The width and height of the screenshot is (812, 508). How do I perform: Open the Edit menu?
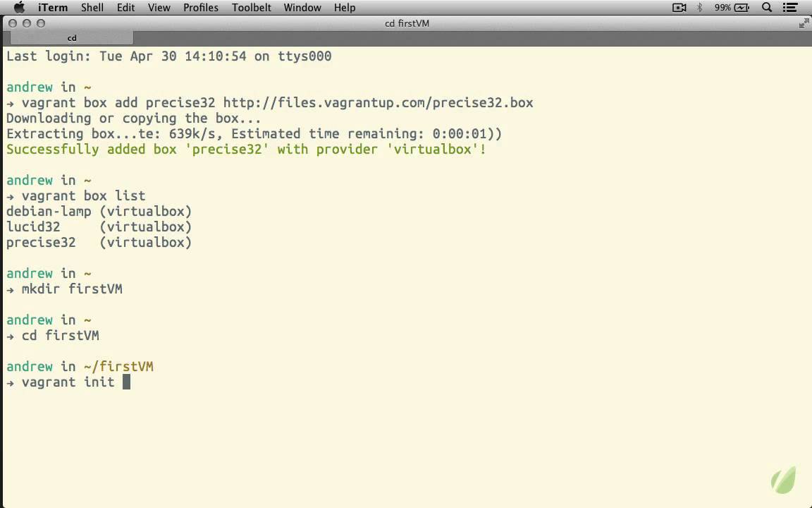tap(126, 8)
